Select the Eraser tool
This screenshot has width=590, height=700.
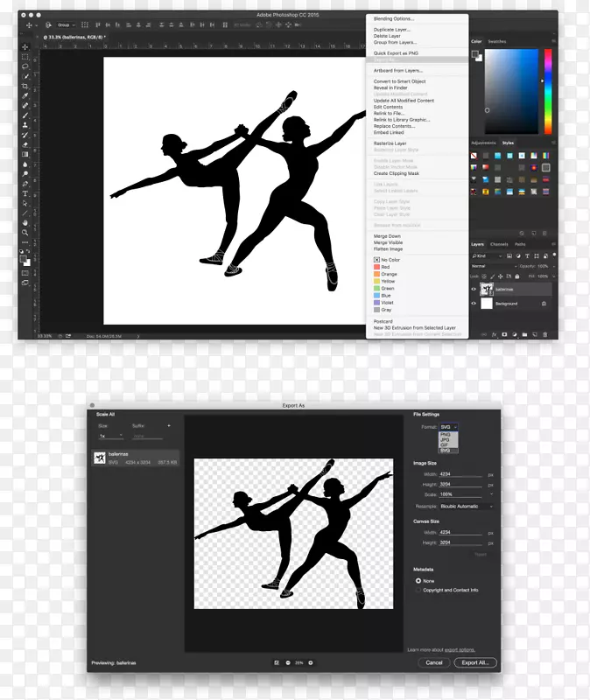click(25, 144)
